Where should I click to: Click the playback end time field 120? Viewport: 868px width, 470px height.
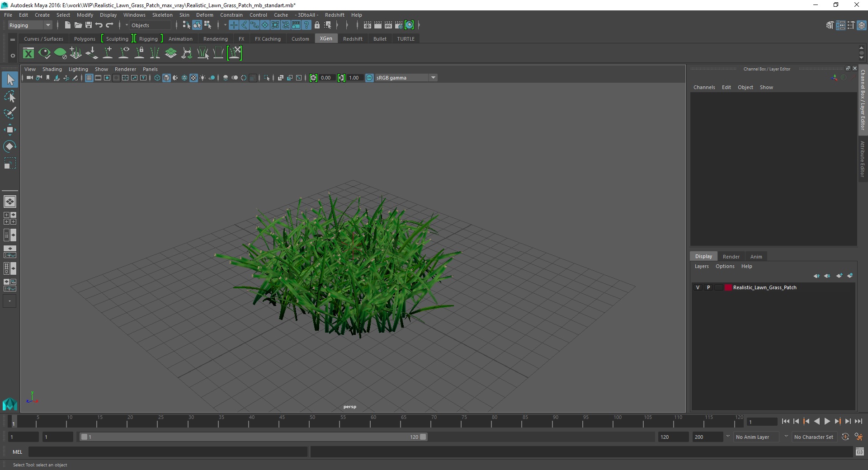673,437
